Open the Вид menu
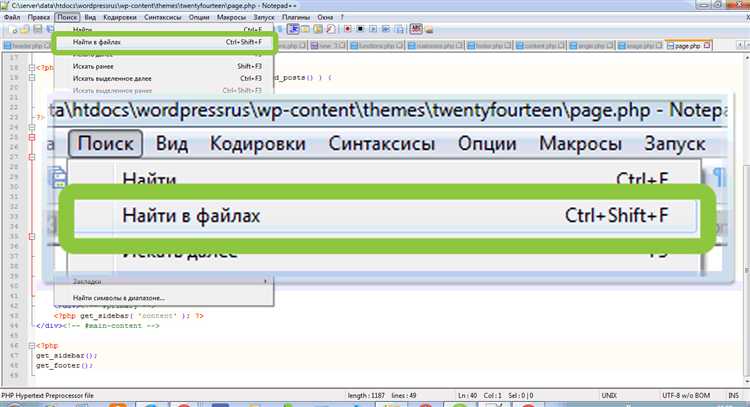The width and height of the screenshot is (750, 407). (x=90, y=17)
